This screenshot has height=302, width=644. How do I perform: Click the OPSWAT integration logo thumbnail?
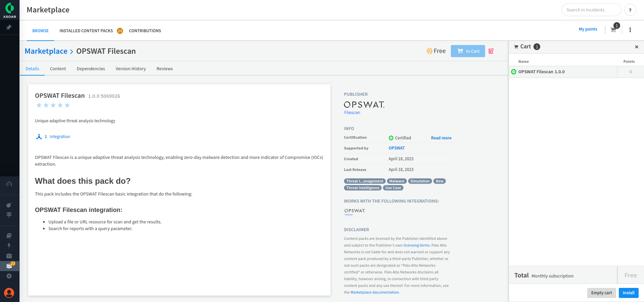(x=355, y=212)
